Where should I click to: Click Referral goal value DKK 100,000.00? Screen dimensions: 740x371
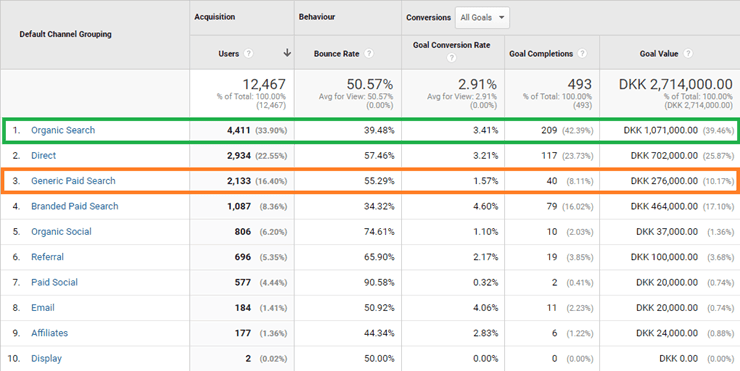coord(664,257)
